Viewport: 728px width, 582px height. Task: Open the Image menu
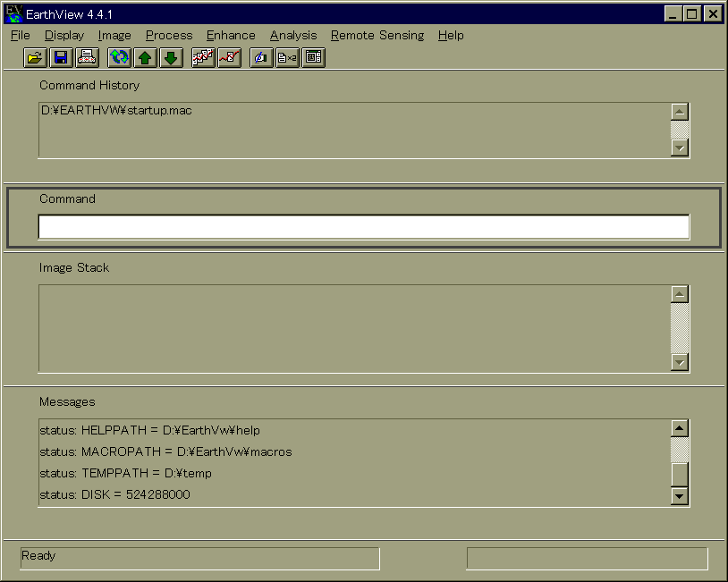click(x=114, y=35)
